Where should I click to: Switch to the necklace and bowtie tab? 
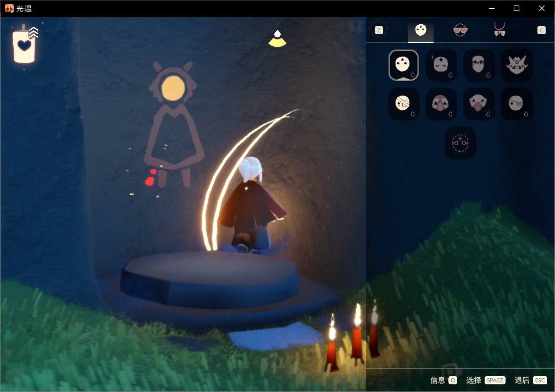click(500, 29)
